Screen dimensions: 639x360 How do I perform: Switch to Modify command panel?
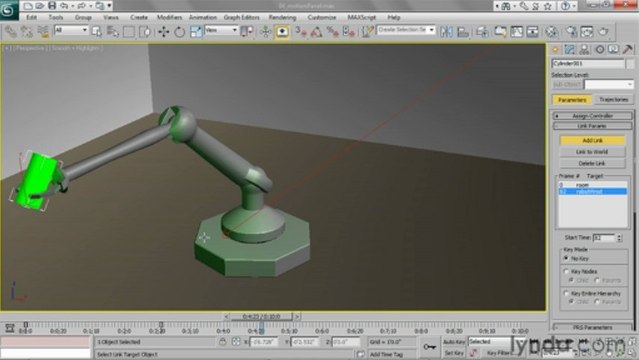570,50
